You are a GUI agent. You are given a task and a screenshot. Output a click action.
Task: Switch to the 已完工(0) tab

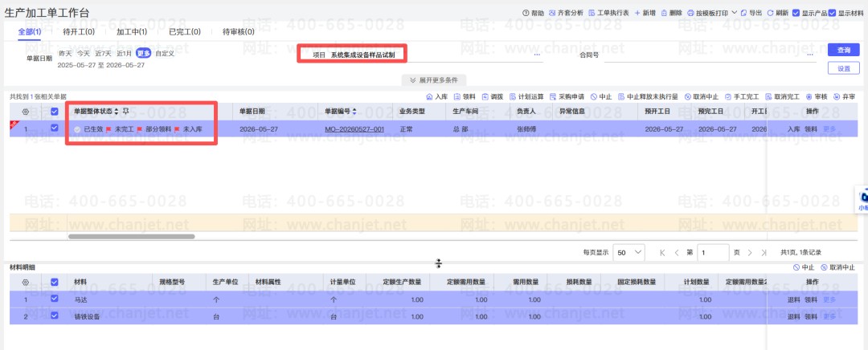pos(184,31)
